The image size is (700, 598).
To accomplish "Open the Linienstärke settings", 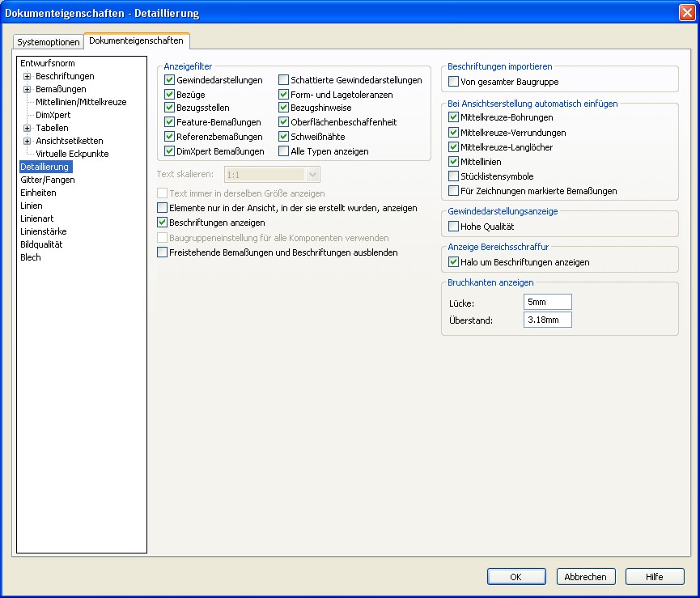I will tap(44, 231).
